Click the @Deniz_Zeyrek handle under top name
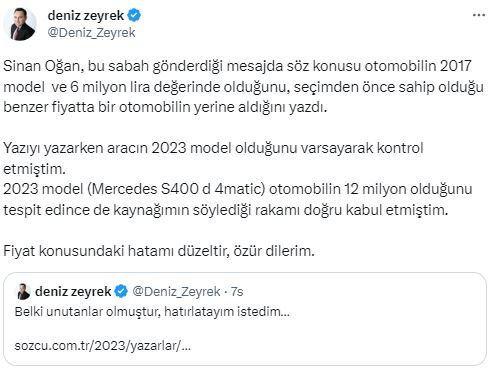This screenshot has width=497, height=375. [91, 33]
